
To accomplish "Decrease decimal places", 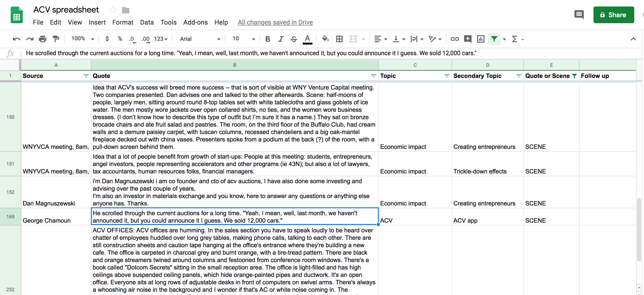I will click(132, 39).
